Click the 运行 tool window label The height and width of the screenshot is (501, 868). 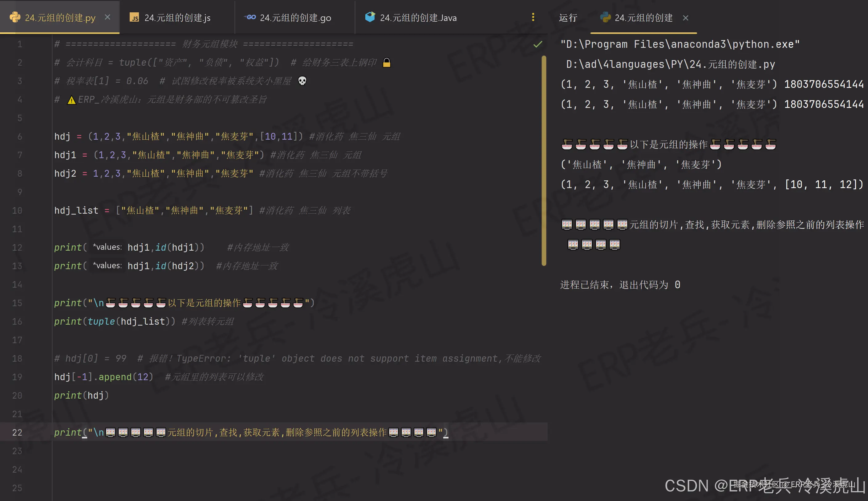(568, 18)
